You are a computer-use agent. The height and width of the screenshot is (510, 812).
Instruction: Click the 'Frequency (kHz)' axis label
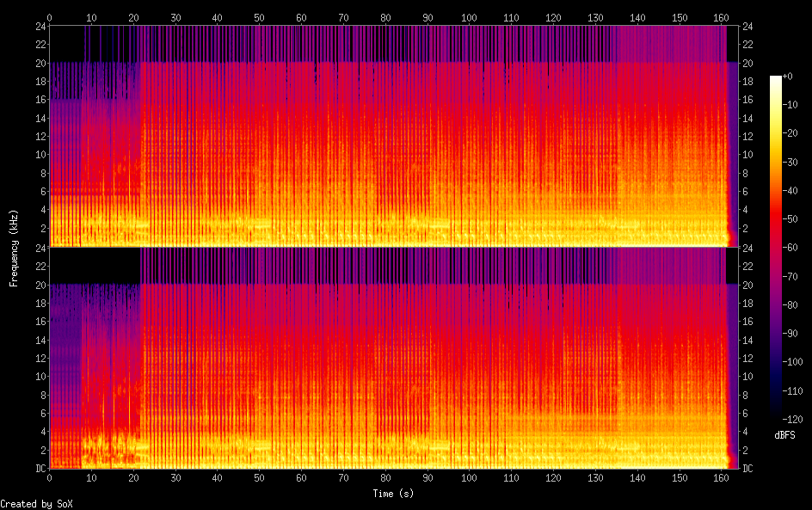tap(14, 247)
